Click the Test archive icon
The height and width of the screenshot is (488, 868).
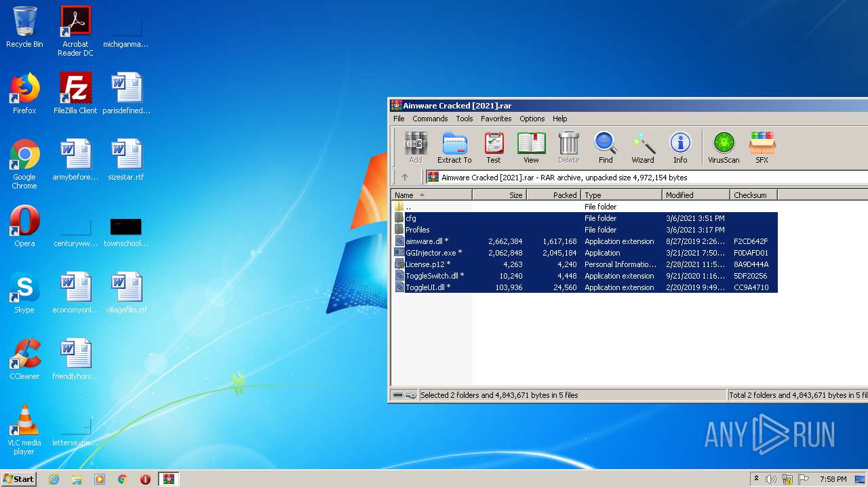pos(494,148)
